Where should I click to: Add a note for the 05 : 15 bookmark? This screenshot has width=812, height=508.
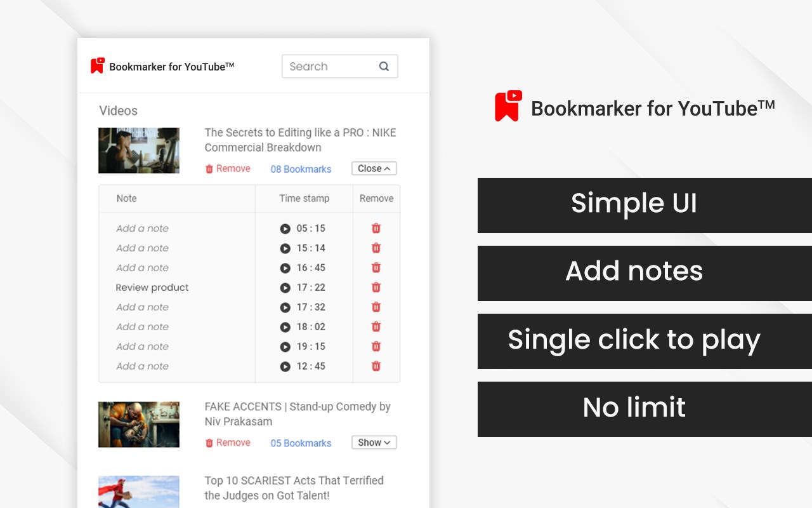[143, 228]
